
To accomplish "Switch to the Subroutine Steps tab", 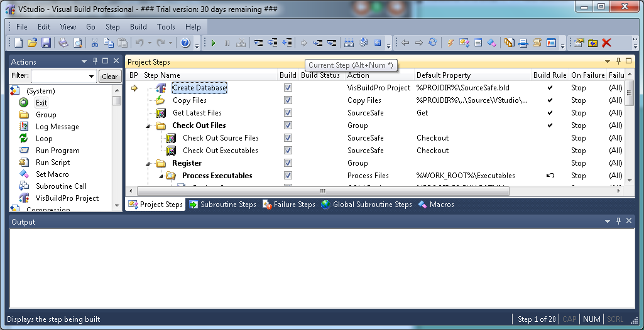I will pos(223,204).
